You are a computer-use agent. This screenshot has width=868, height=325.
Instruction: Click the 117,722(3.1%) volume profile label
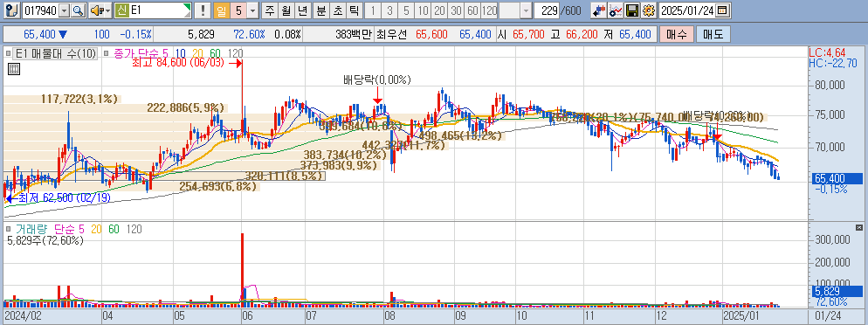(79, 99)
